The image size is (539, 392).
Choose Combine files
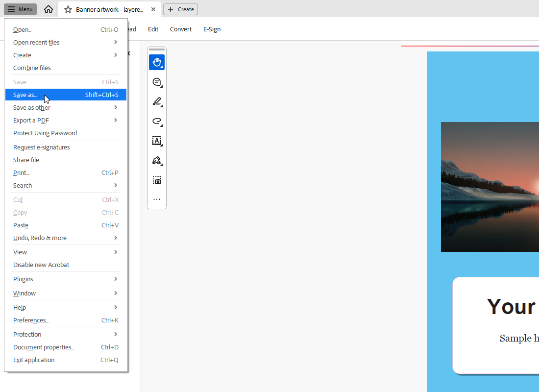(x=66, y=68)
